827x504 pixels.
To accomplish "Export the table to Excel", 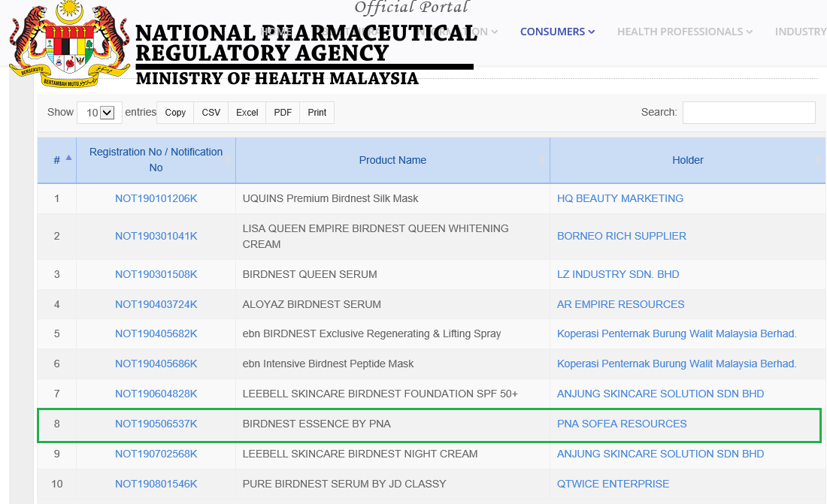I will pyautogui.click(x=247, y=113).
